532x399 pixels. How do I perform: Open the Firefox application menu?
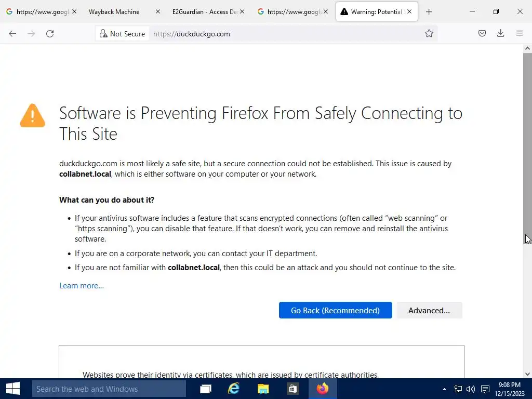[519, 33]
